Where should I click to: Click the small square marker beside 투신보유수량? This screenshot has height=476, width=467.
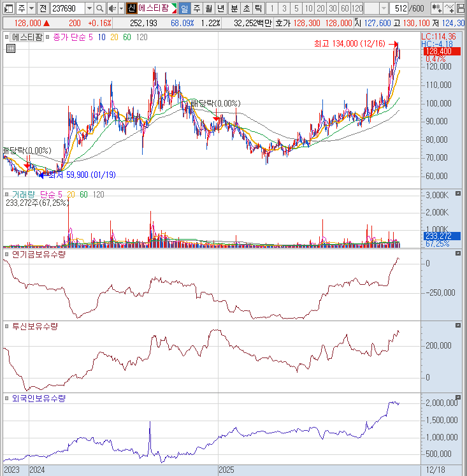tap(8, 326)
